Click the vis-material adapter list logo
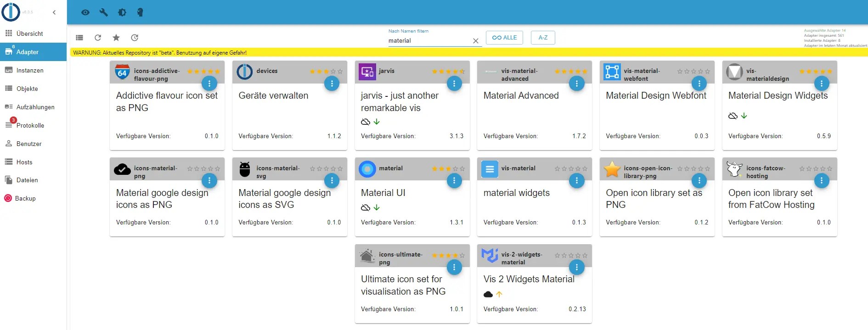The image size is (868, 330). coord(490,169)
